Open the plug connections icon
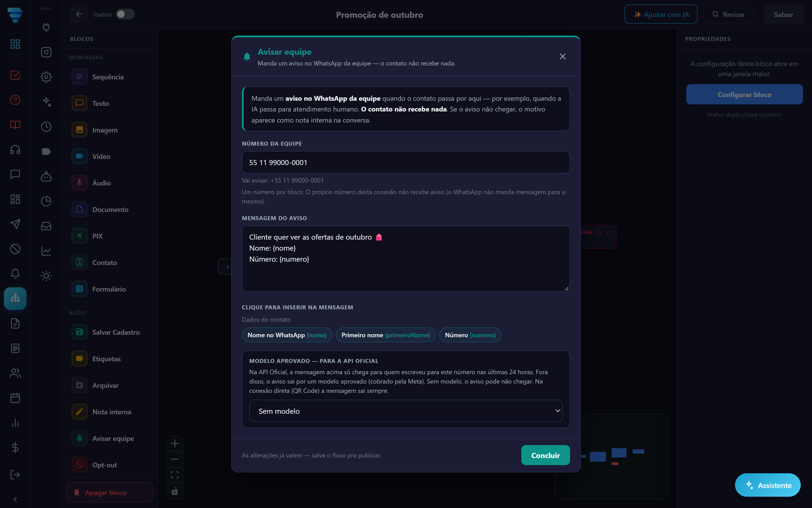Screen dimensions: 812x508 click(46, 27)
